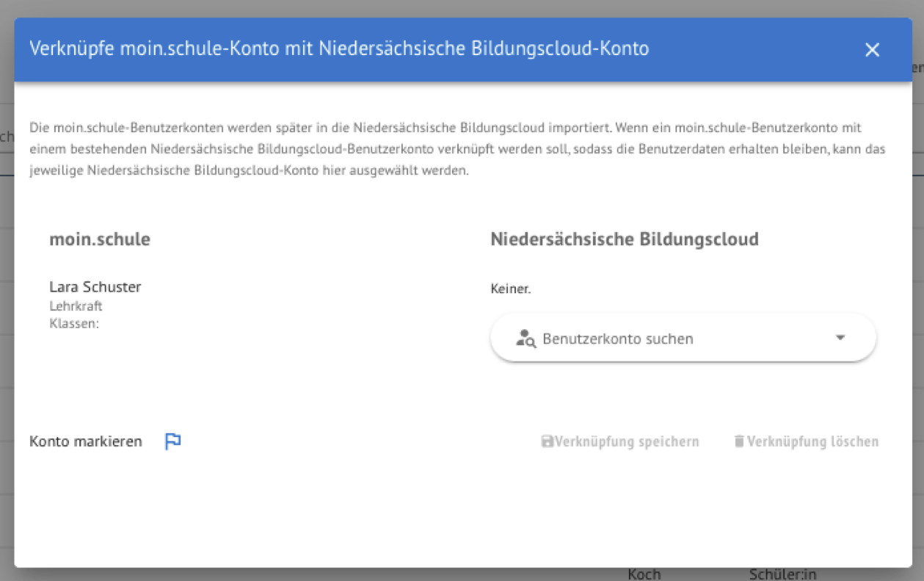Viewport: 924px width, 581px height.
Task: Click the user name 'Lara Schuster'
Action: (x=95, y=287)
